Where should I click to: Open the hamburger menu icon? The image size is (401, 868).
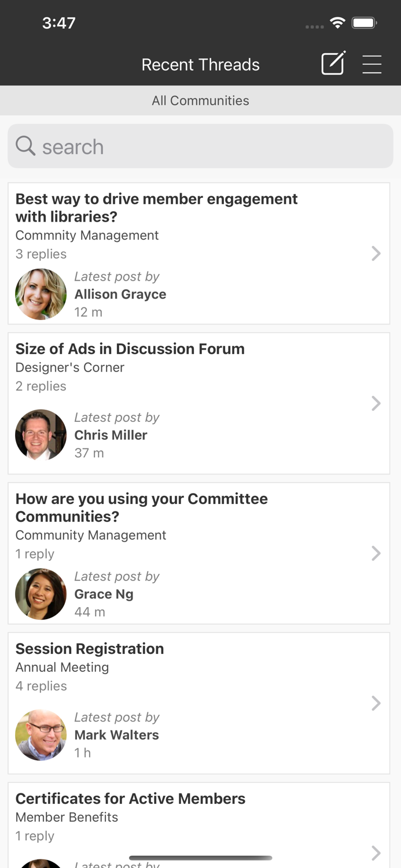(372, 64)
